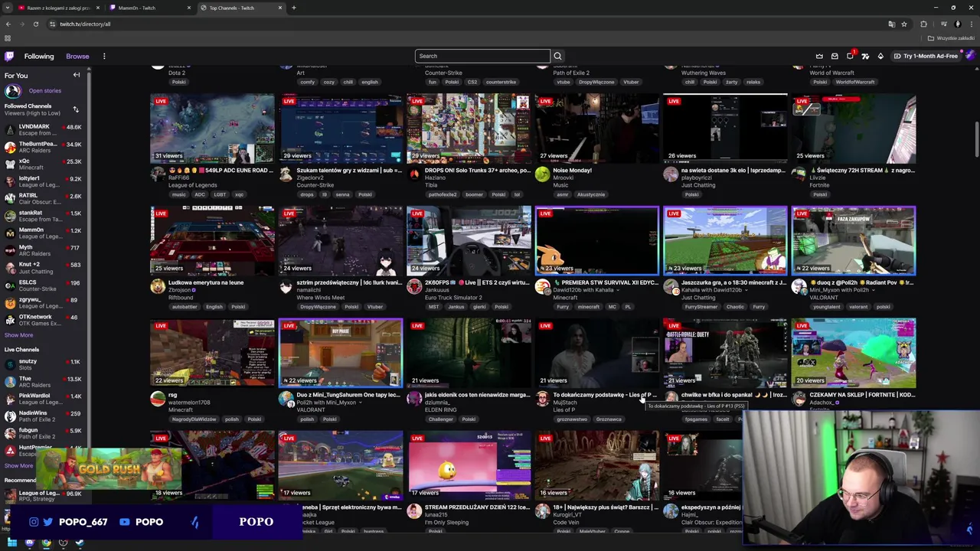Open Zbrojson channel avatar
This screenshot has width=980, height=551.
point(158,287)
